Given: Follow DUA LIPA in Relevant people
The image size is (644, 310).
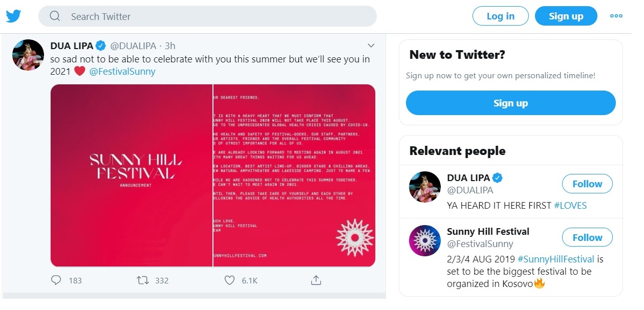Looking at the screenshot, I should tap(587, 184).
